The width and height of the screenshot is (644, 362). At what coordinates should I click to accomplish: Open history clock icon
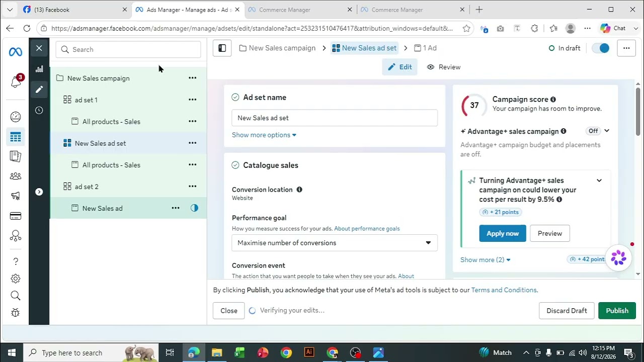click(39, 110)
